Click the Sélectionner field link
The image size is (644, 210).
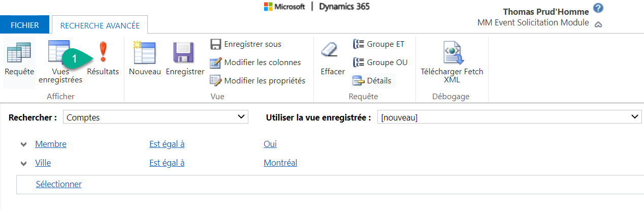pyautogui.click(x=58, y=184)
